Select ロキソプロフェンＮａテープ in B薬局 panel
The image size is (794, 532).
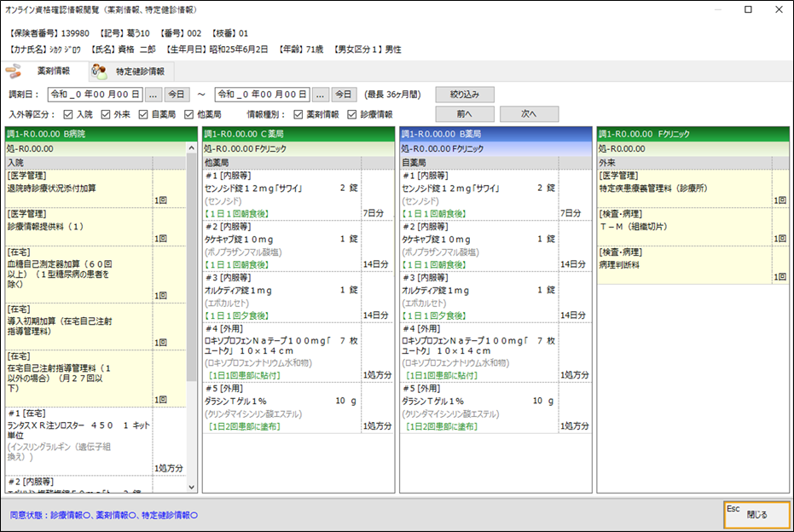click(496, 352)
